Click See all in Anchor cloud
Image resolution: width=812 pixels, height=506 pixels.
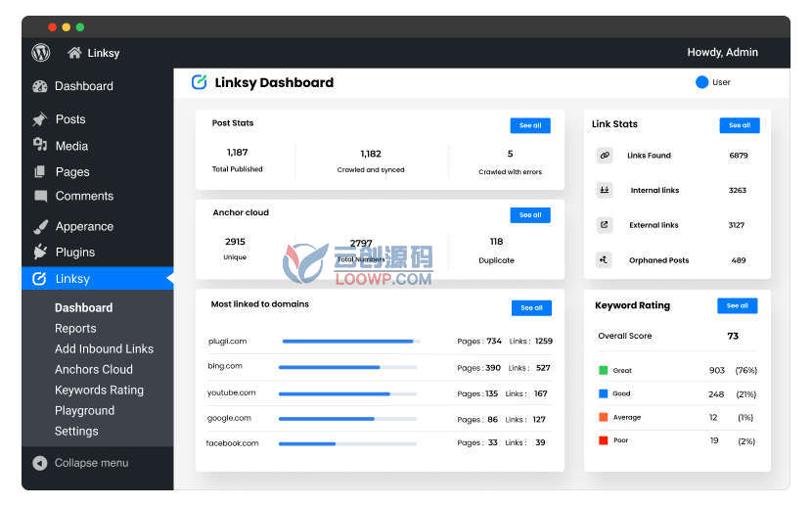point(530,215)
